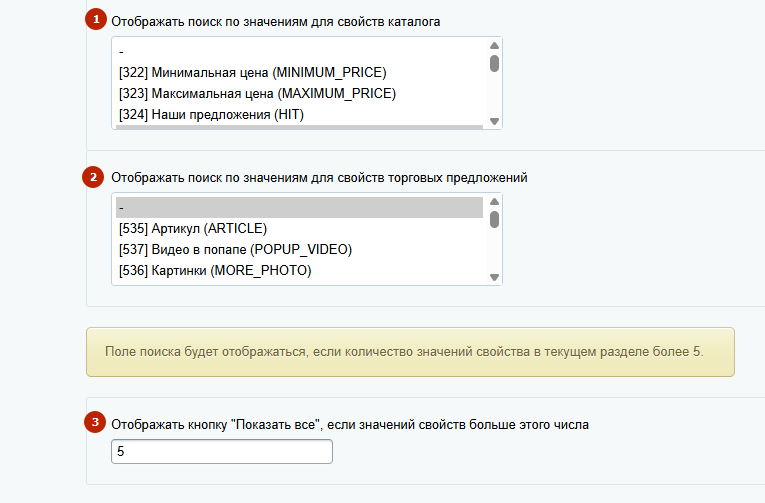Click the red number 3 badge
The height and width of the screenshot is (503, 765).
tap(95, 423)
